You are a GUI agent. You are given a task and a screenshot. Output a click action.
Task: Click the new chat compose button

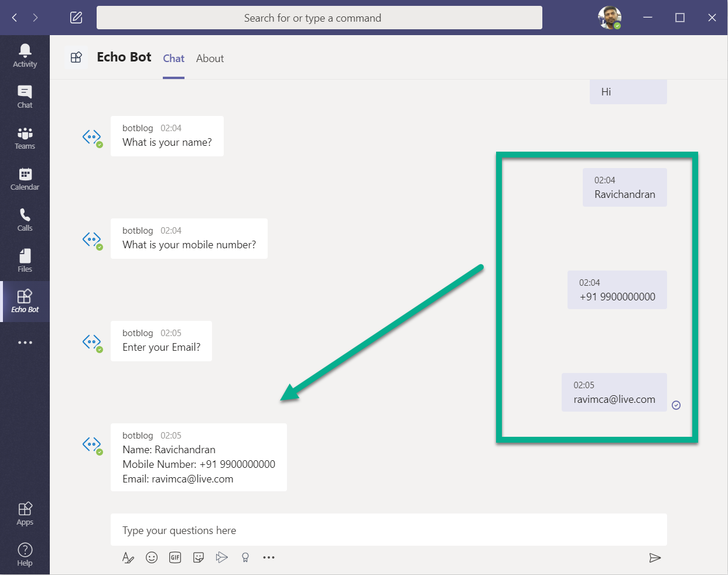76,18
